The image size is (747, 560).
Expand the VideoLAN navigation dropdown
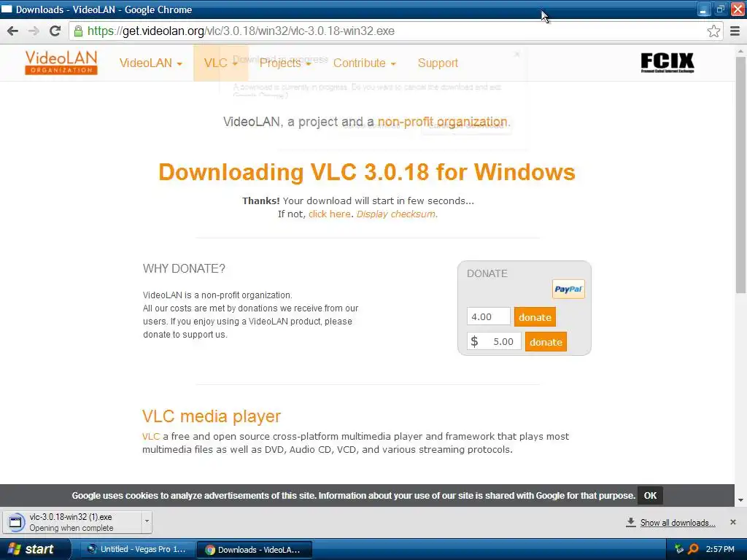150,63
